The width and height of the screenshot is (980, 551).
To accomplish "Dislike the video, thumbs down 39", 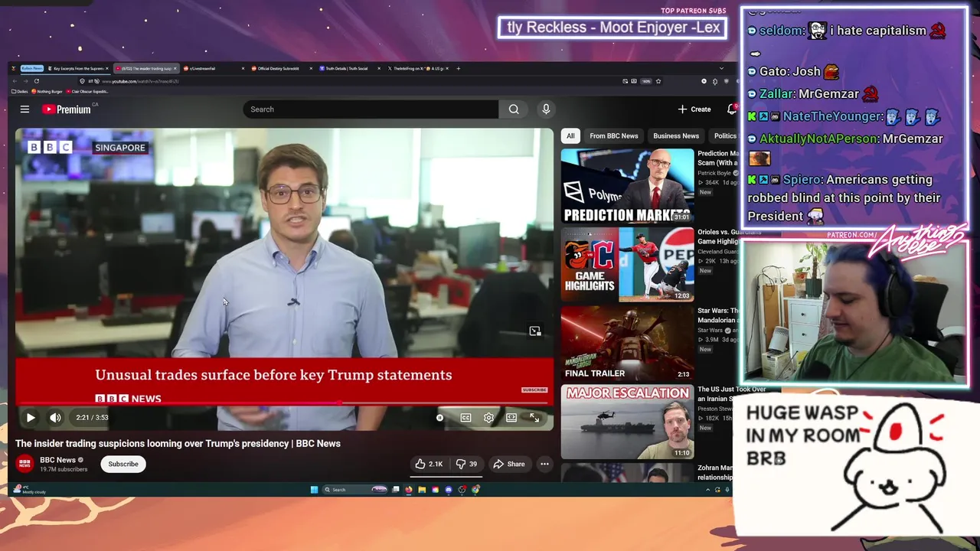I will click(466, 464).
